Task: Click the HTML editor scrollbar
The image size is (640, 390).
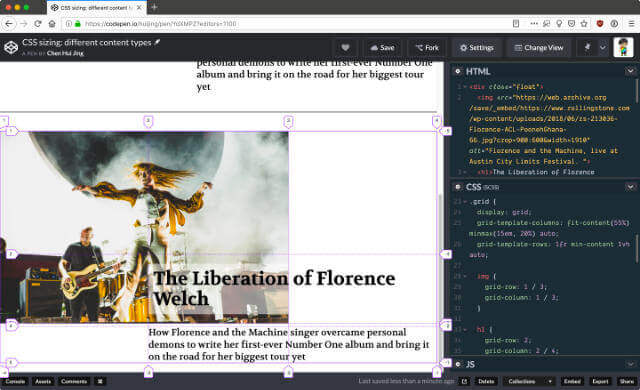Action: pyautogui.click(x=637, y=91)
